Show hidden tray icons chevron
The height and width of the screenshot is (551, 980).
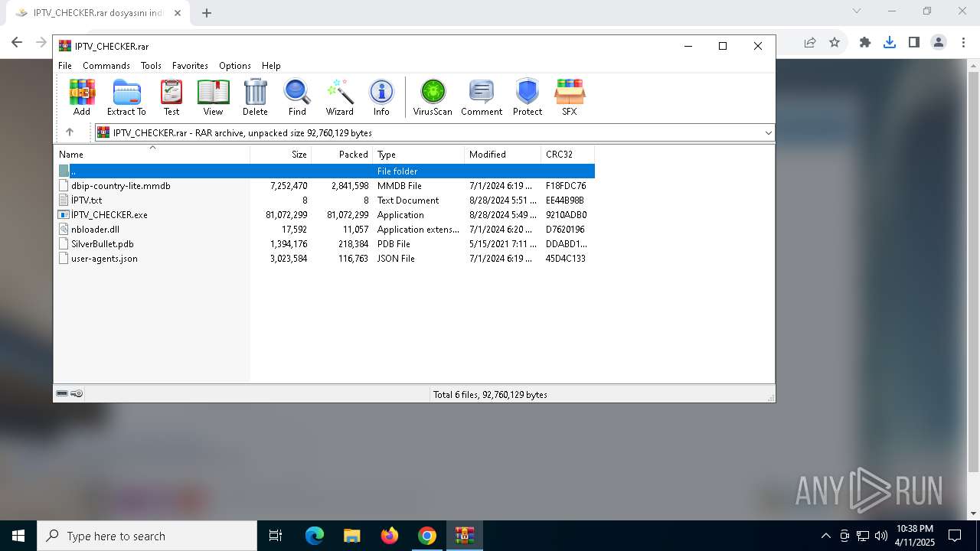click(x=825, y=536)
